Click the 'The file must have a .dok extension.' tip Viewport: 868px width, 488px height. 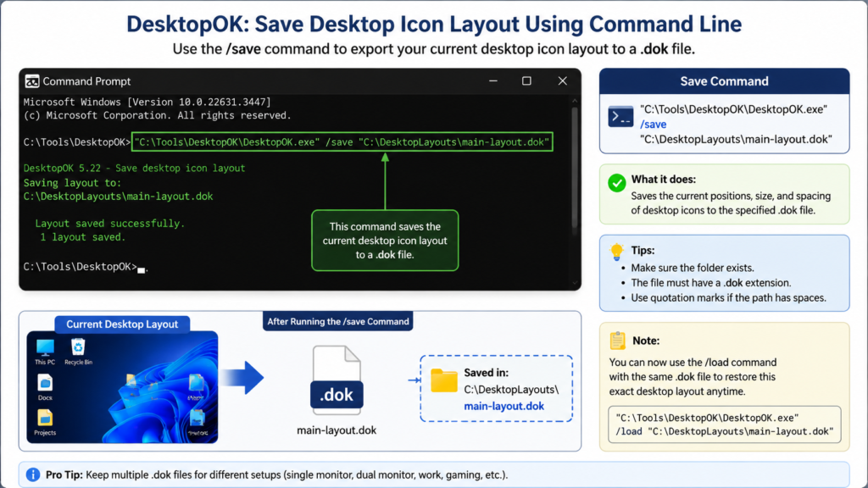point(711,283)
